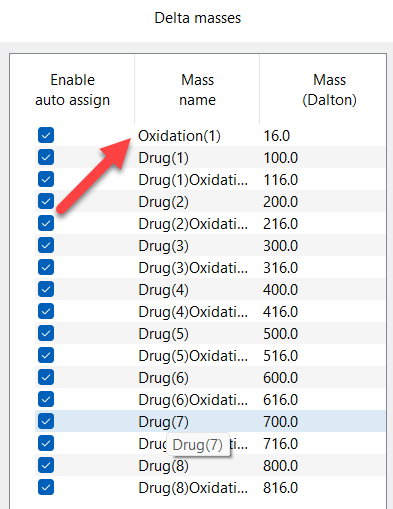
Task: Select the Oxidation(1) mass name cell
Action: tap(179, 136)
